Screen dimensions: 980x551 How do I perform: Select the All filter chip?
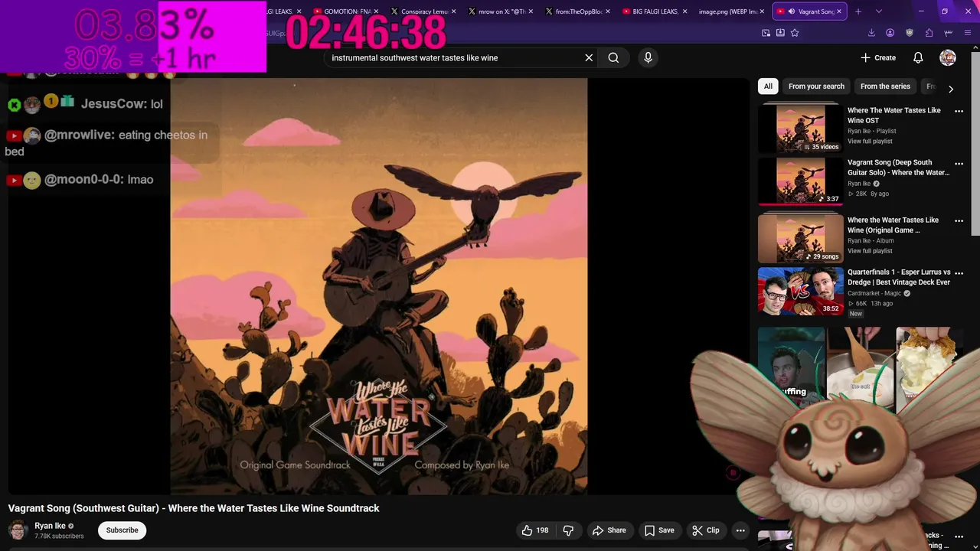768,86
